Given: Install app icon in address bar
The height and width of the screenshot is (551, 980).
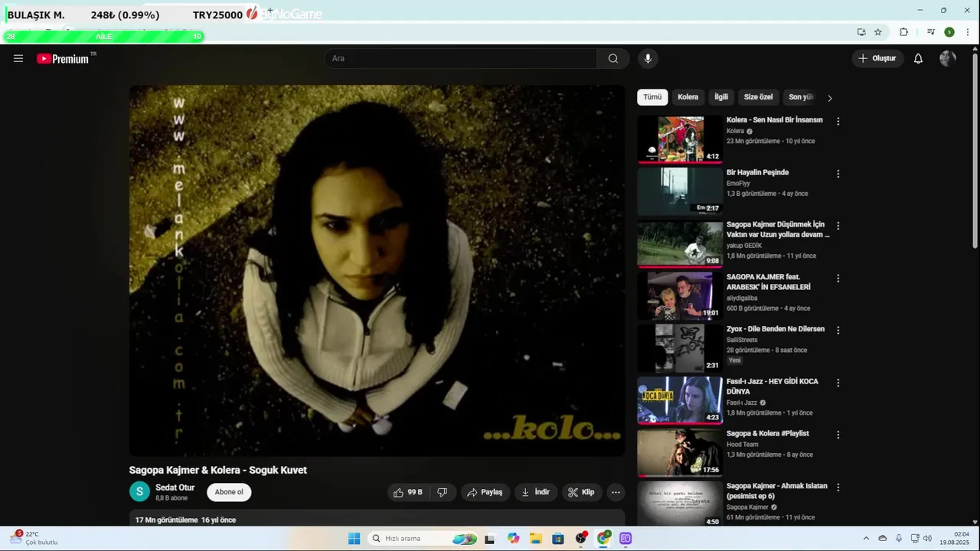Looking at the screenshot, I should click(x=861, y=32).
